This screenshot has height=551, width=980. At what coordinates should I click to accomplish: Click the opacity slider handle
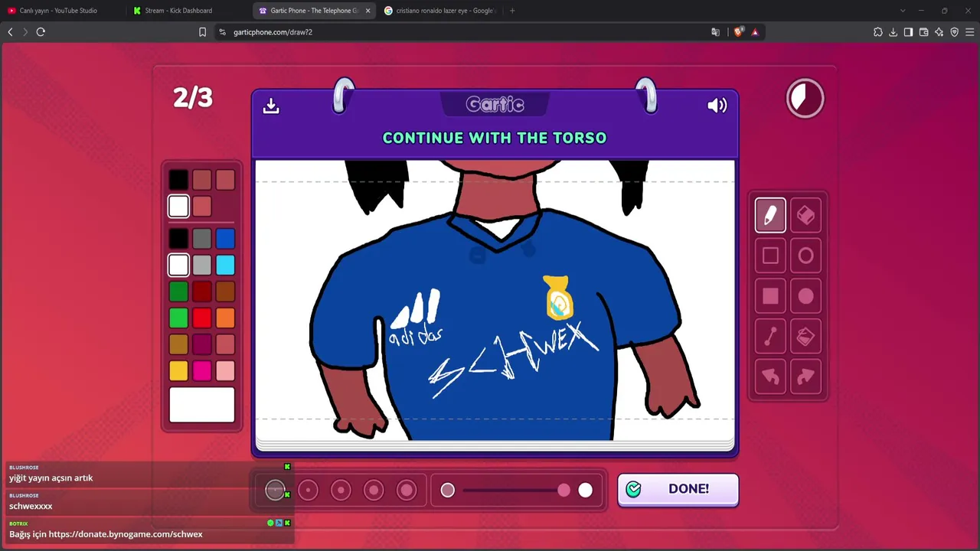pyautogui.click(x=563, y=490)
